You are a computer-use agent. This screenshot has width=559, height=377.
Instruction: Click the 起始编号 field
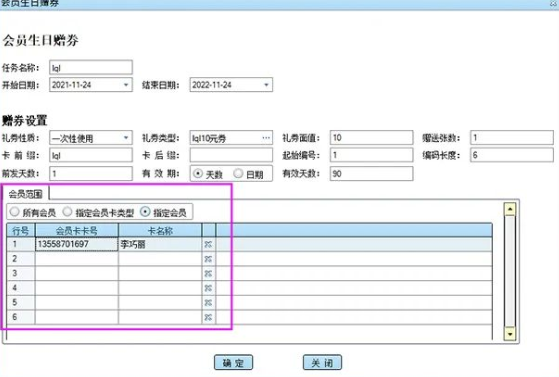tap(371, 156)
